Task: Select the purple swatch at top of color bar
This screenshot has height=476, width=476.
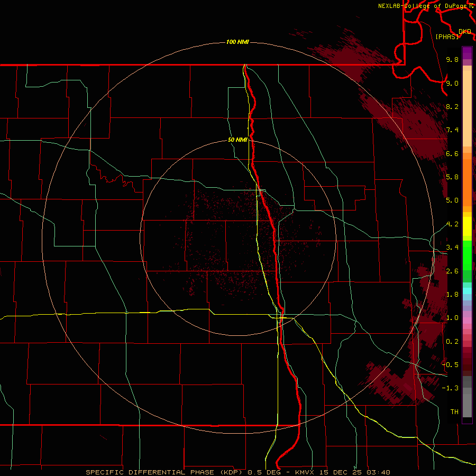Action: 467,53
